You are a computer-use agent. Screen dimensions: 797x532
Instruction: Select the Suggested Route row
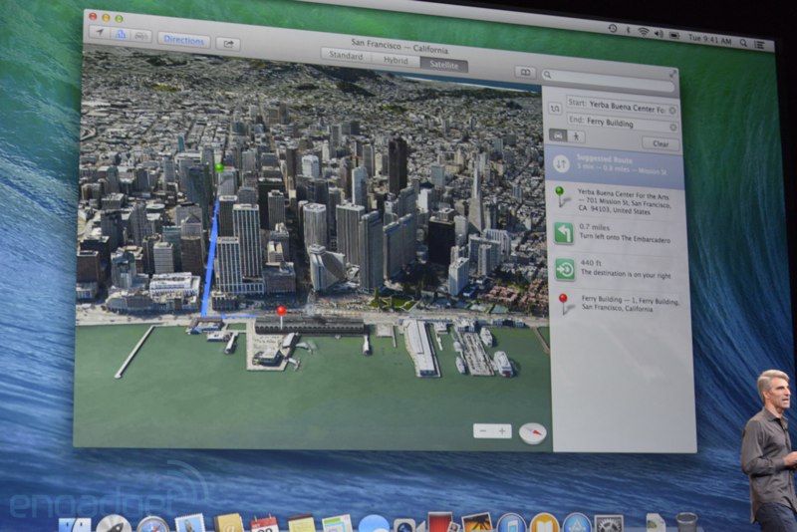(x=614, y=165)
